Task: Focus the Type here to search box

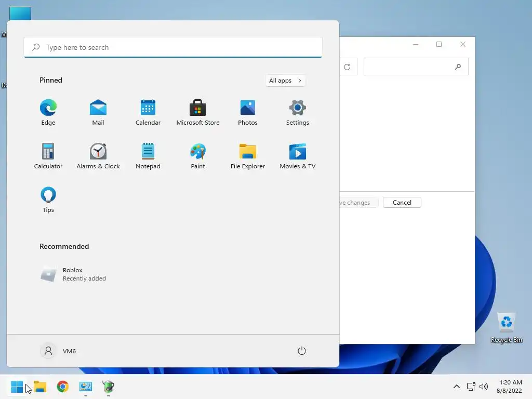Action: (173, 47)
